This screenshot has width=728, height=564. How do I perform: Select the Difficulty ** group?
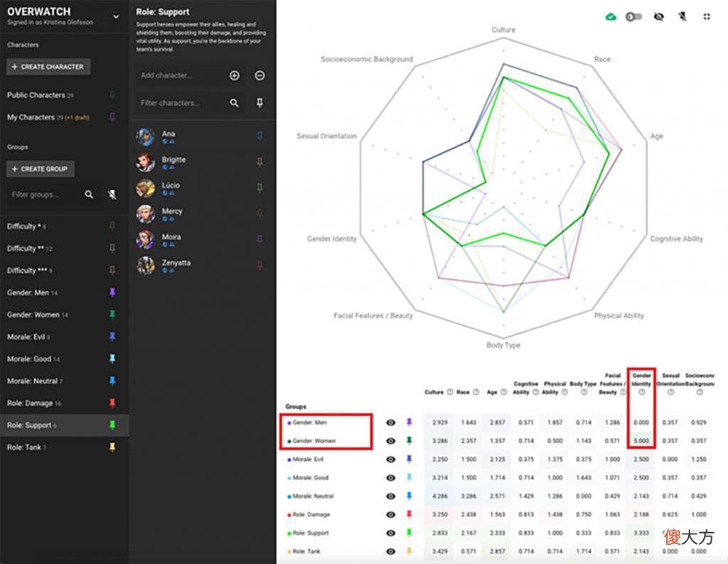pos(29,249)
